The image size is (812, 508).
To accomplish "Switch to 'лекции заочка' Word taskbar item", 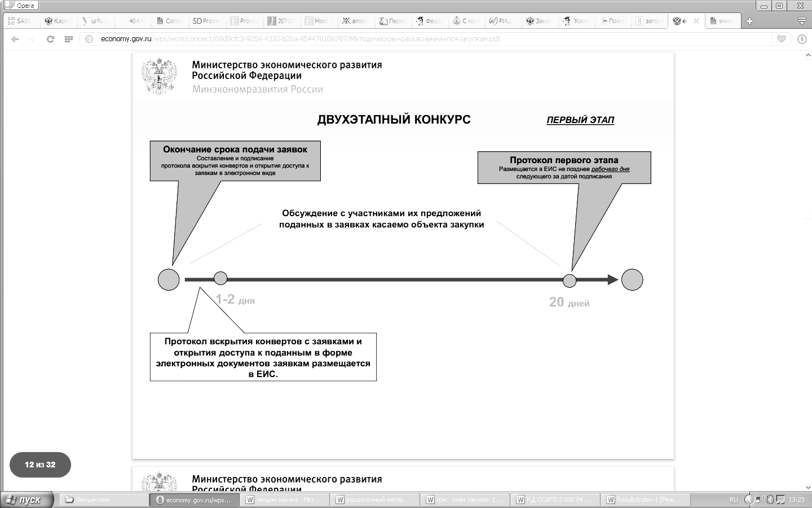I will point(285,500).
